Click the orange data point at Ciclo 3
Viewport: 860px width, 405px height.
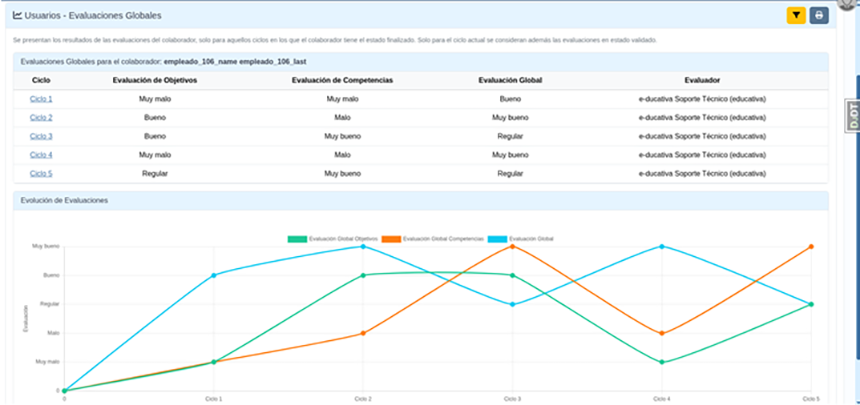pos(512,246)
